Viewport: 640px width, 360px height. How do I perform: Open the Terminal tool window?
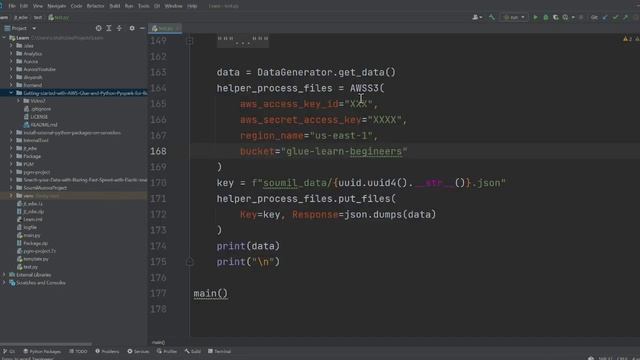[x=220, y=351]
